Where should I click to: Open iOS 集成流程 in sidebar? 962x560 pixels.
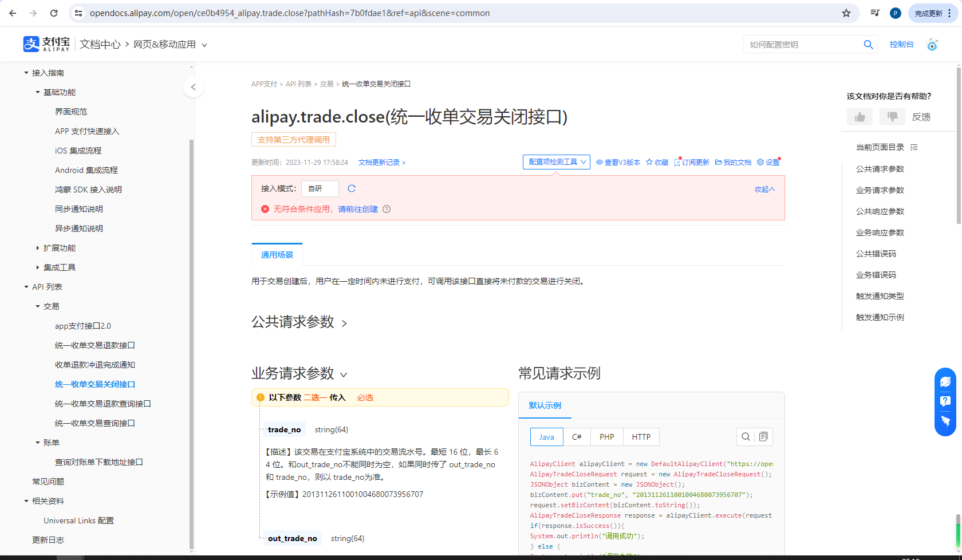pyautogui.click(x=78, y=151)
